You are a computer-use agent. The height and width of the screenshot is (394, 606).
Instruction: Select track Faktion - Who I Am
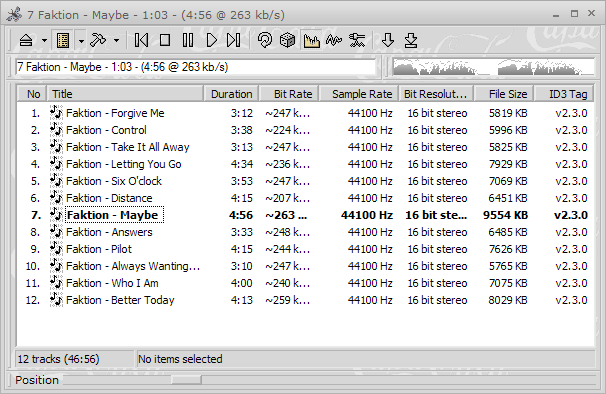point(112,283)
